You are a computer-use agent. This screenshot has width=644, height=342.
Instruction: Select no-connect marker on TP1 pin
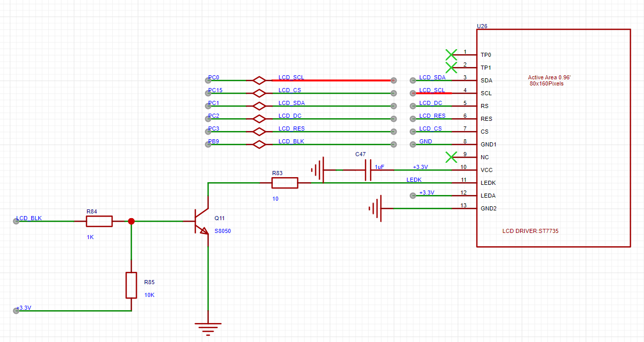pos(451,68)
